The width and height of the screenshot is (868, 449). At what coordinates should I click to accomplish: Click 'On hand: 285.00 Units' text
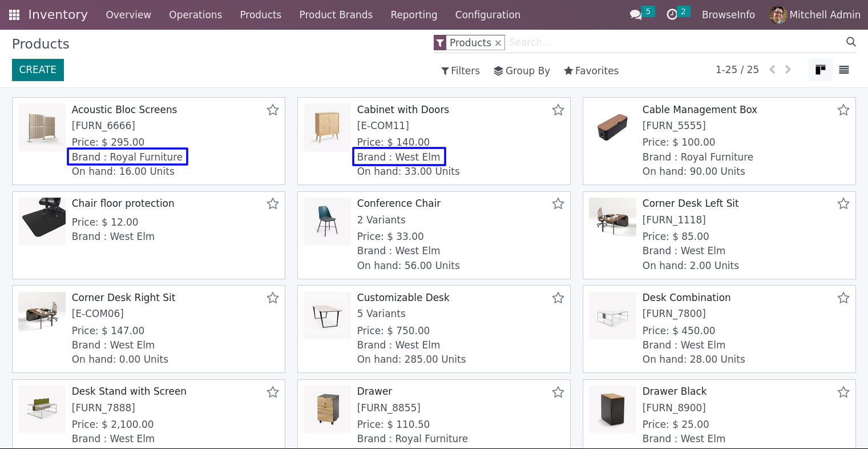tap(411, 359)
